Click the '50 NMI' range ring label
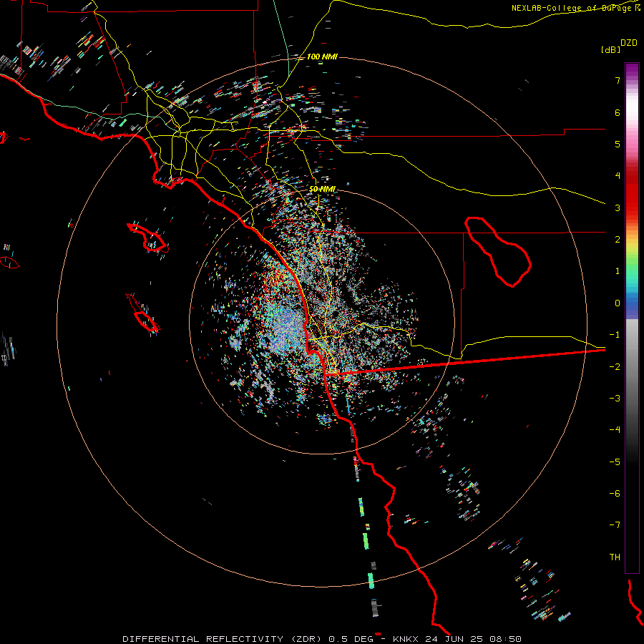The image size is (644, 644). click(x=322, y=189)
